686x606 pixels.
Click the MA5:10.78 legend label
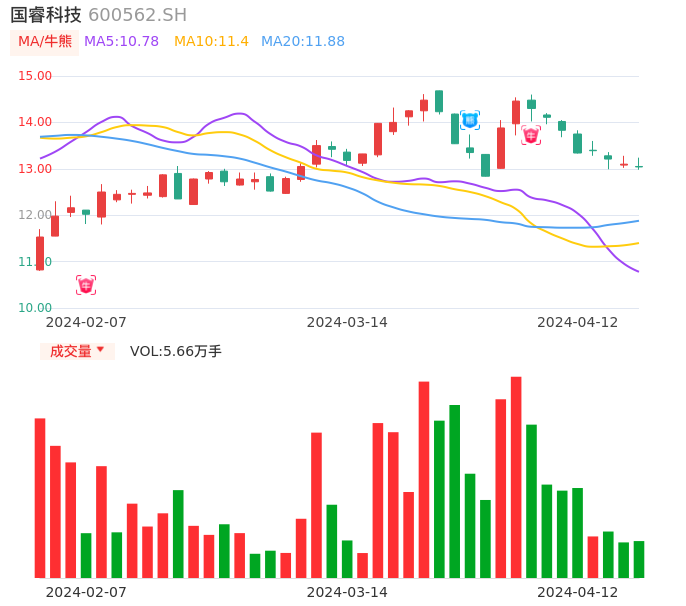(121, 42)
